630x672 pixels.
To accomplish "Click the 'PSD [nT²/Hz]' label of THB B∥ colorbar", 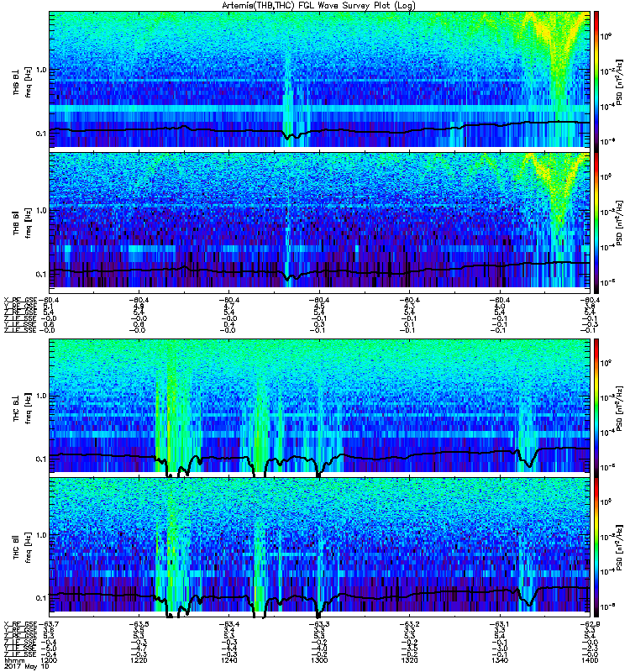I will pyautogui.click(x=621, y=223).
